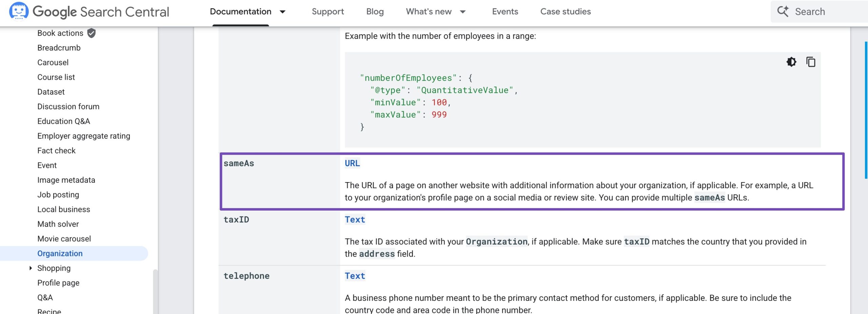Open Discussion forum in the sidebar
Screen dimensions: 868x314
point(68,106)
